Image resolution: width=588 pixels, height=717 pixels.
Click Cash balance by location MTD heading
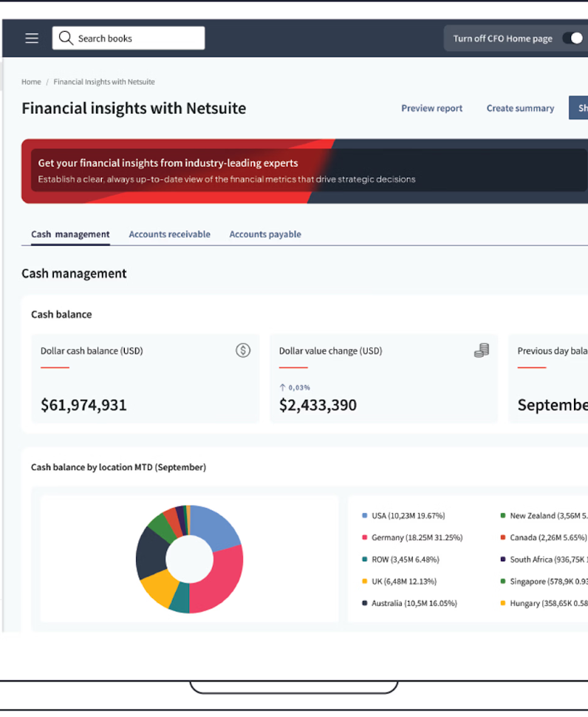coord(119,467)
